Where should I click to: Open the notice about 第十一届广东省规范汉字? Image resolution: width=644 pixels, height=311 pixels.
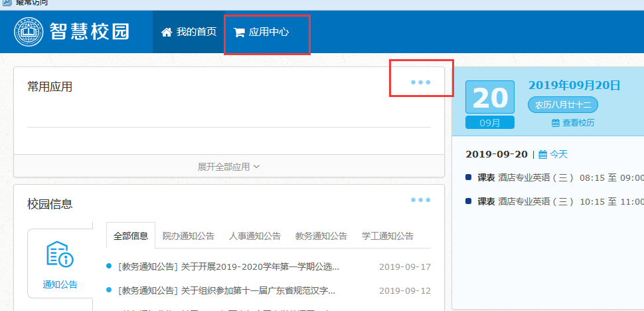point(226,291)
